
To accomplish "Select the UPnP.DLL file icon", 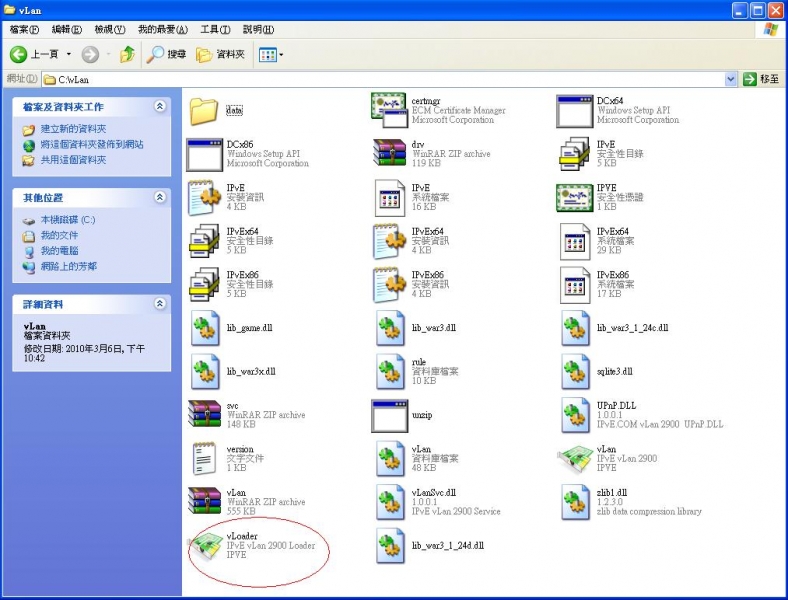I will (575, 415).
